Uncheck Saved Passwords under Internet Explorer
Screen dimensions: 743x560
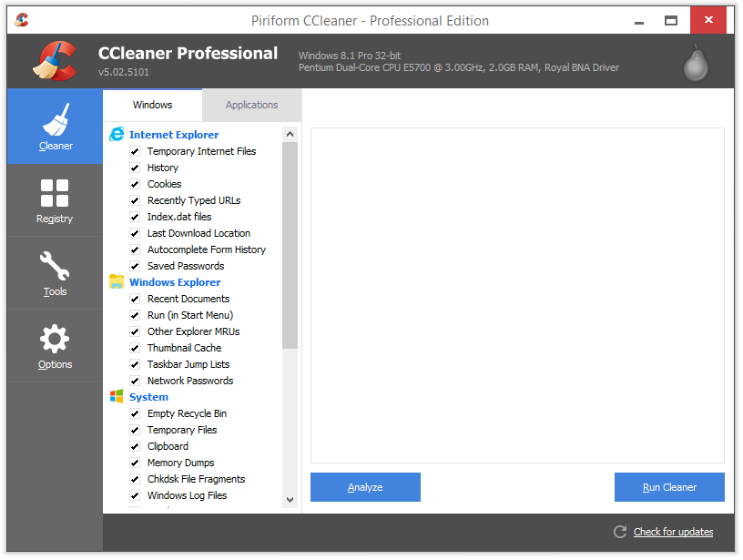134,266
